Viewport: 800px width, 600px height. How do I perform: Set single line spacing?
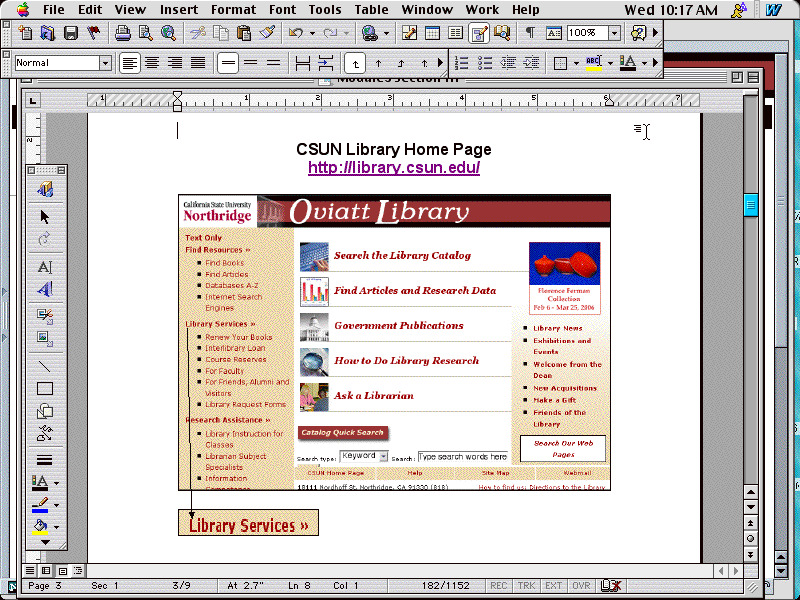click(x=228, y=63)
